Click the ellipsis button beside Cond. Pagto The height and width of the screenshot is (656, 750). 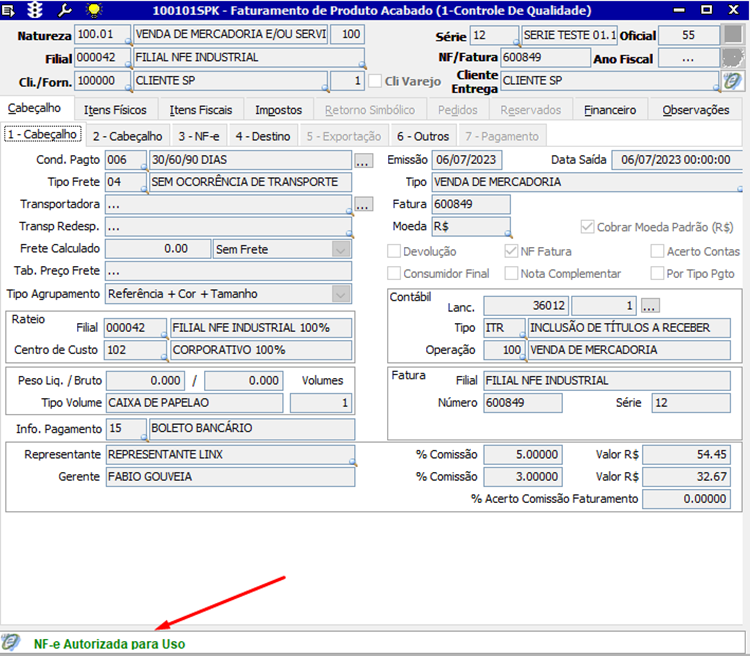[x=363, y=160]
